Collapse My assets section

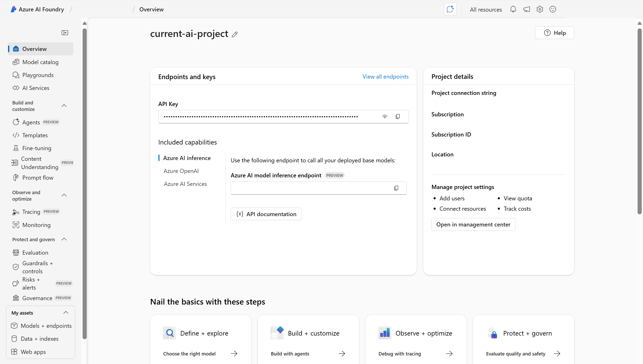pos(66,313)
